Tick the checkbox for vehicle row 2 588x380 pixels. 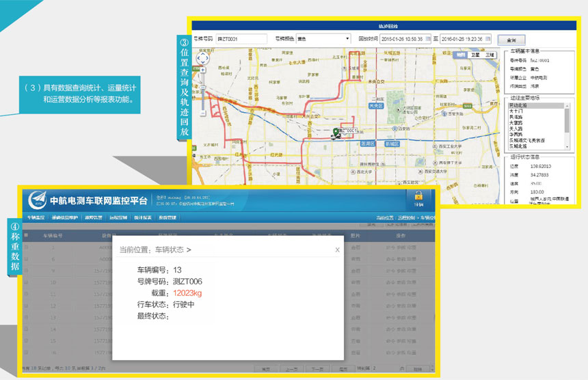[x=26, y=247]
